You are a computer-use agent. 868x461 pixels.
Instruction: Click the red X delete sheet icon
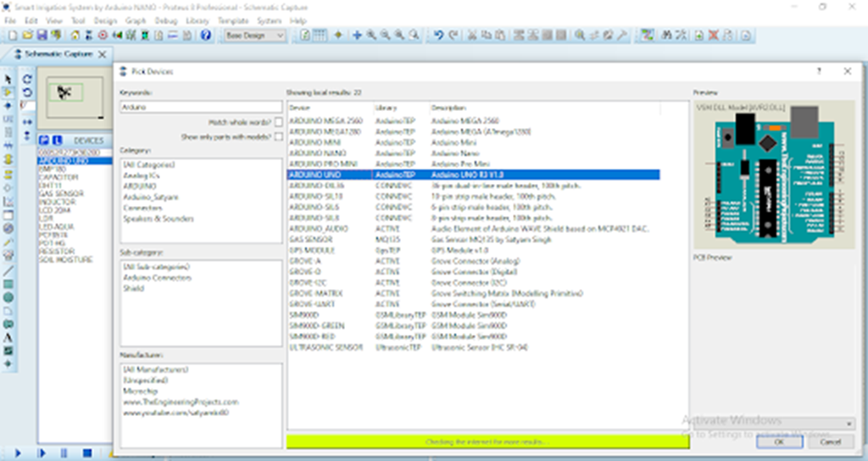(714, 35)
